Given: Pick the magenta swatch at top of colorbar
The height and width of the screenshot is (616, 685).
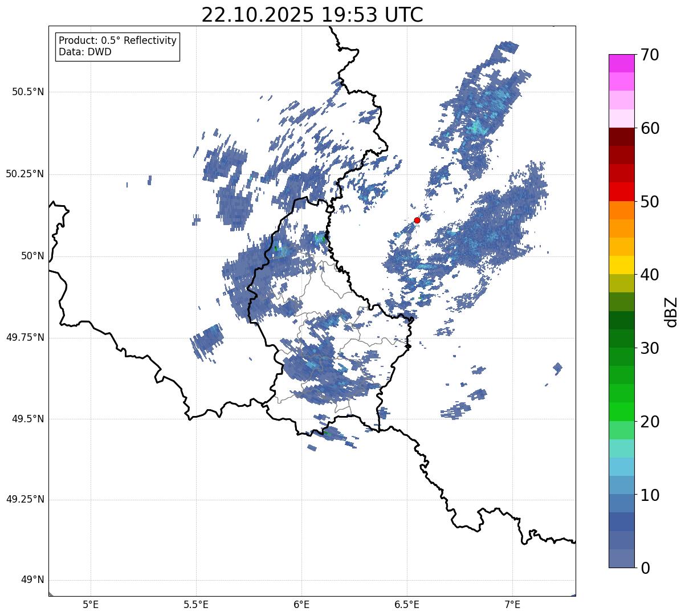Looking at the screenshot, I should coord(622,63).
